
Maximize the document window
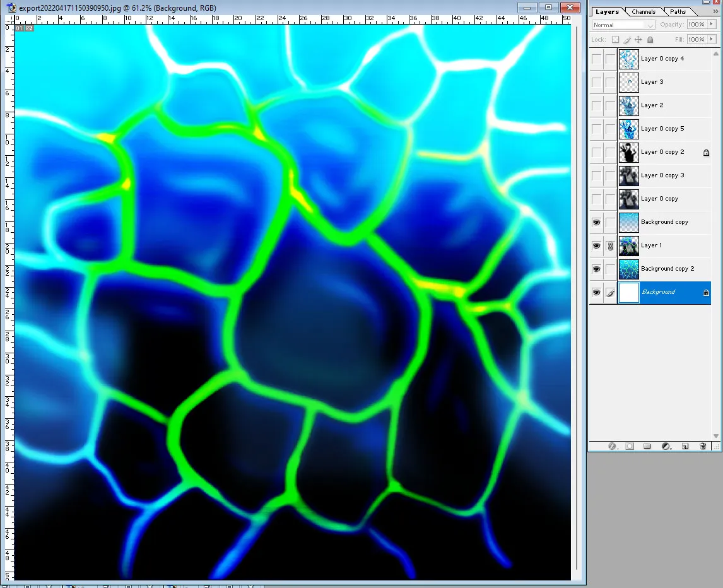point(548,8)
